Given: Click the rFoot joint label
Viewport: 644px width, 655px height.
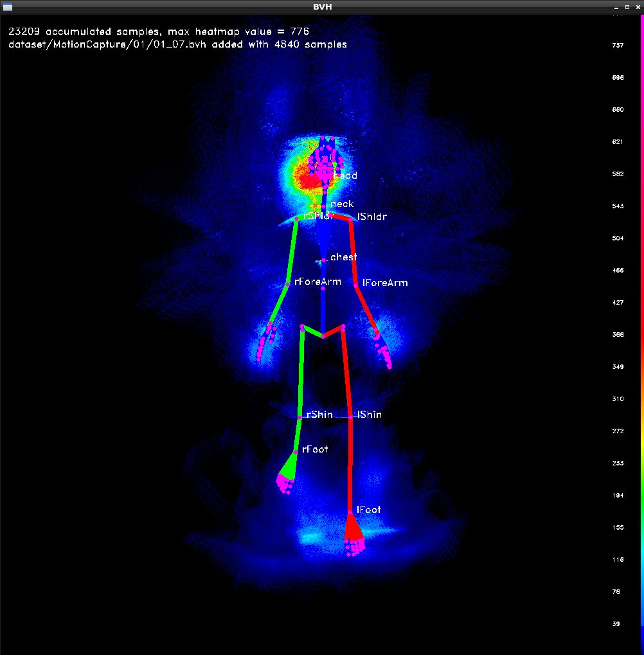Looking at the screenshot, I should click(315, 449).
